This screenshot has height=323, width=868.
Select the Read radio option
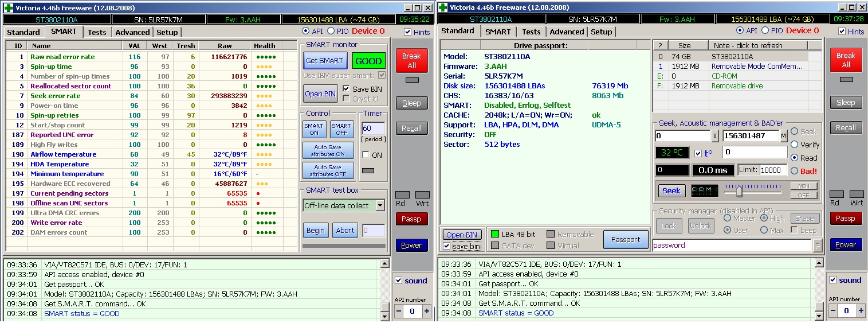pyautogui.click(x=794, y=158)
